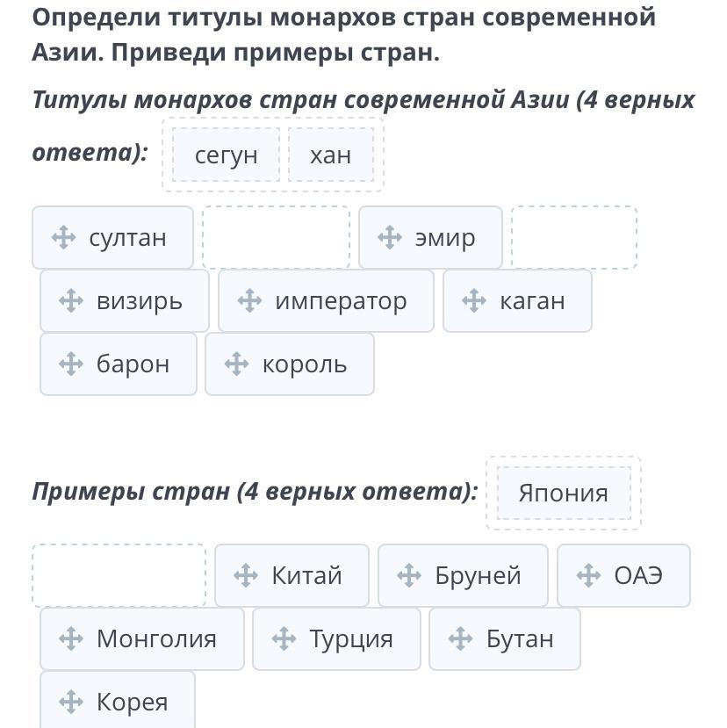
Task: Select the ОАЭ country tile
Action: click(623, 576)
